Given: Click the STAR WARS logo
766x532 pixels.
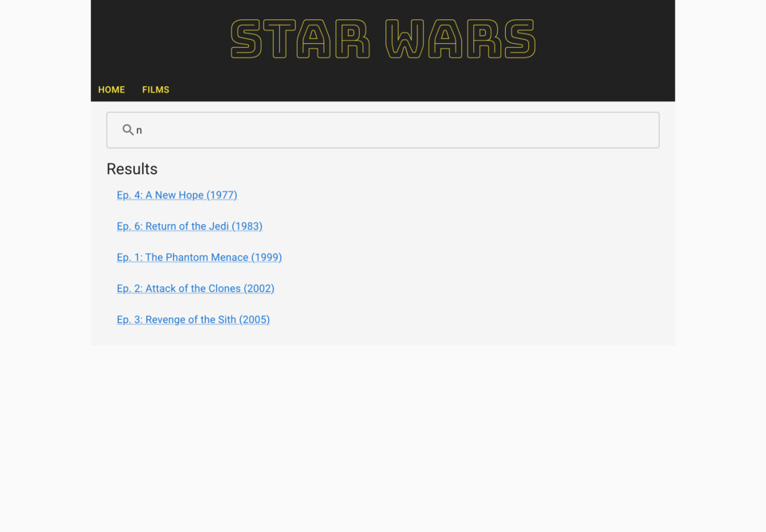Looking at the screenshot, I should coord(383,39).
